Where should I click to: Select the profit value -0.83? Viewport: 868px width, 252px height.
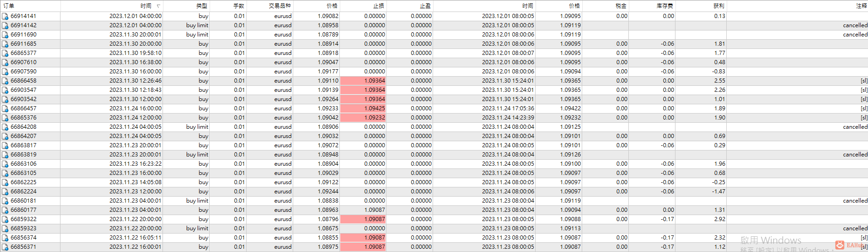pyautogui.click(x=718, y=72)
